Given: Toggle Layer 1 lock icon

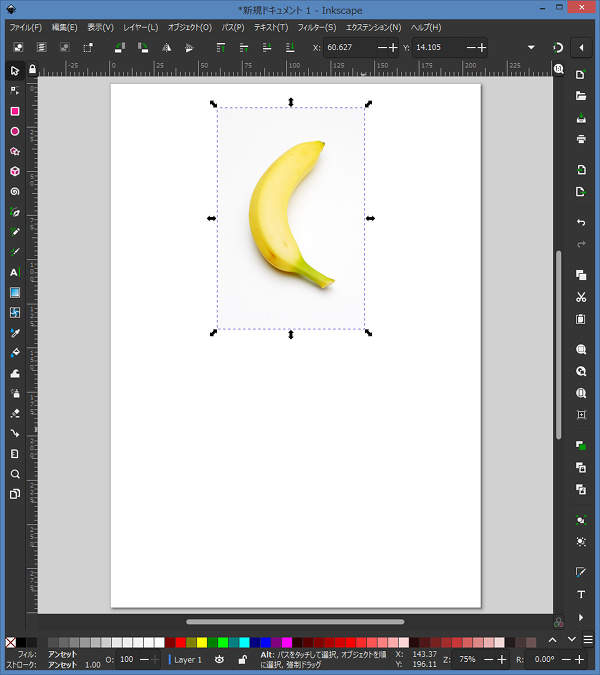Looking at the screenshot, I should [242, 659].
